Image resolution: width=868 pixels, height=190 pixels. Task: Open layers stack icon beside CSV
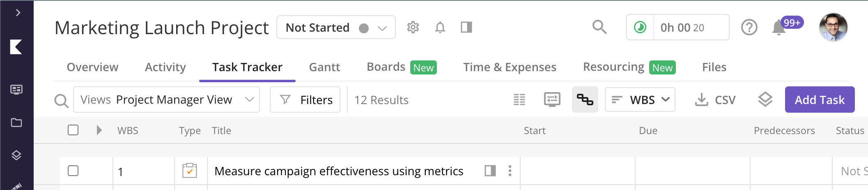pos(765,100)
